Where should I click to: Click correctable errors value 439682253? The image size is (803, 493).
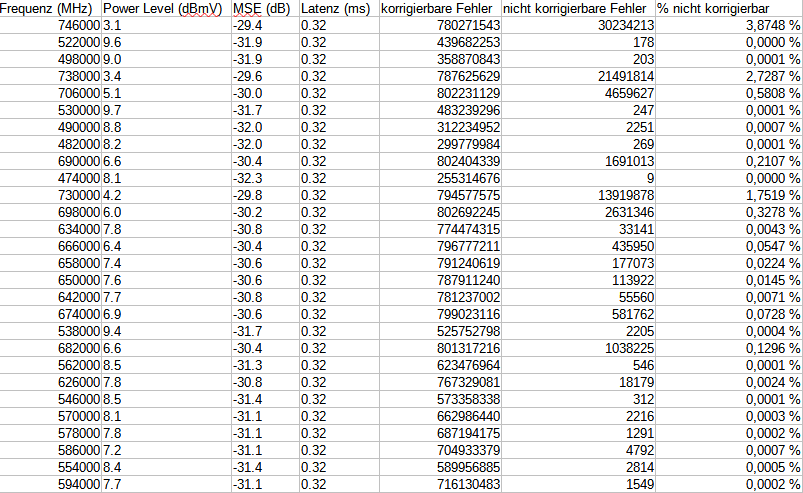(x=440, y=42)
